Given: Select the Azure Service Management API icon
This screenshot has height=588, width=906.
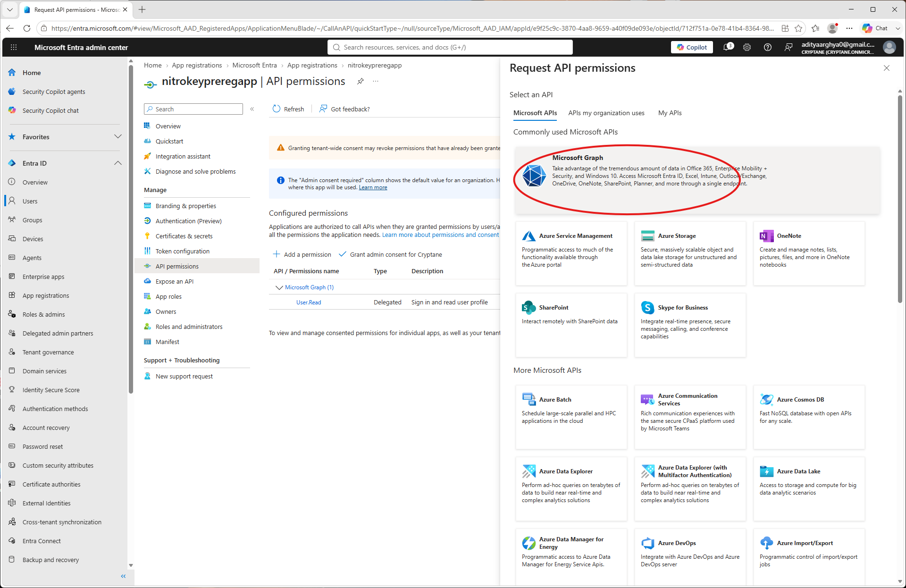Looking at the screenshot, I should (x=528, y=236).
